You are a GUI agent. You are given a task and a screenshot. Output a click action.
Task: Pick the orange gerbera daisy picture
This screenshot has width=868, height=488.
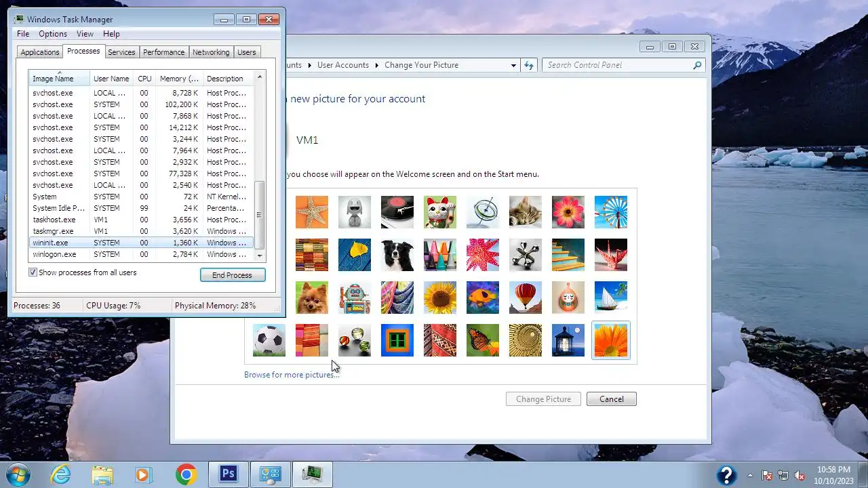611,340
